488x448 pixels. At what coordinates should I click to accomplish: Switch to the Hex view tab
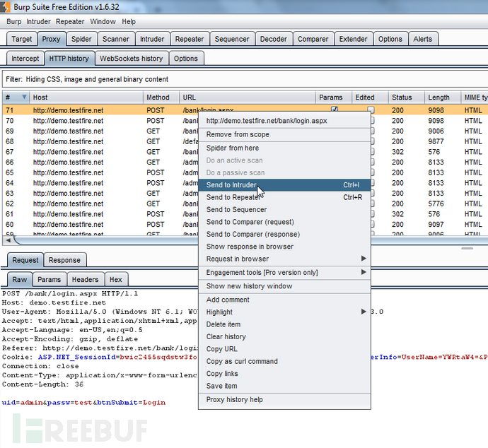click(116, 280)
